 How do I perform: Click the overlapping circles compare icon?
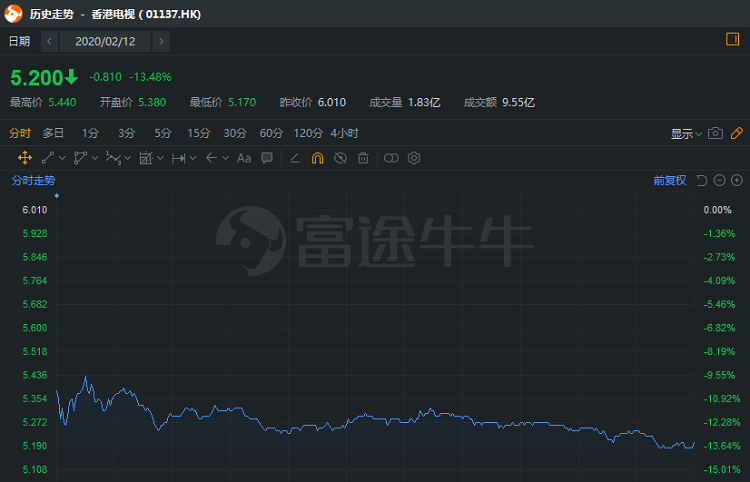tap(391, 158)
